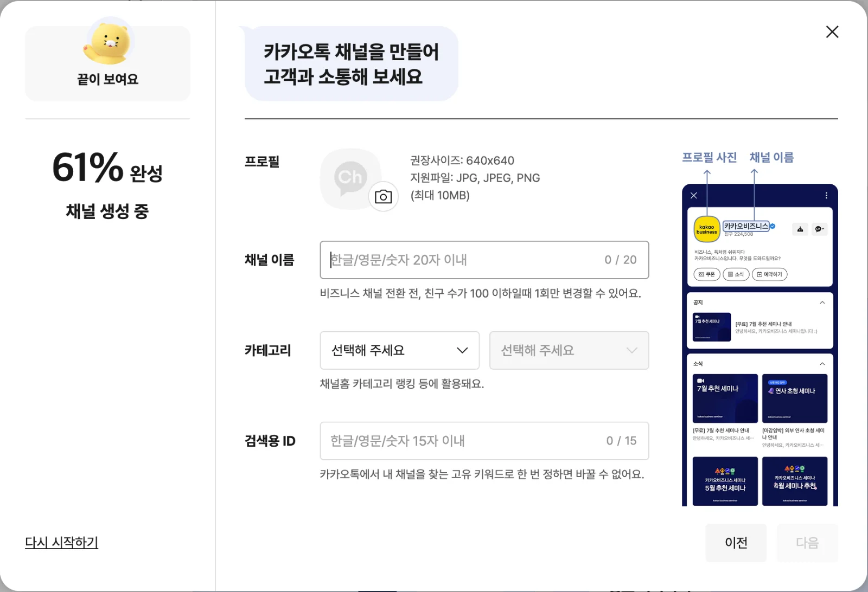Click the 61% 완성 progress text
This screenshot has width=868, height=592.
click(107, 168)
